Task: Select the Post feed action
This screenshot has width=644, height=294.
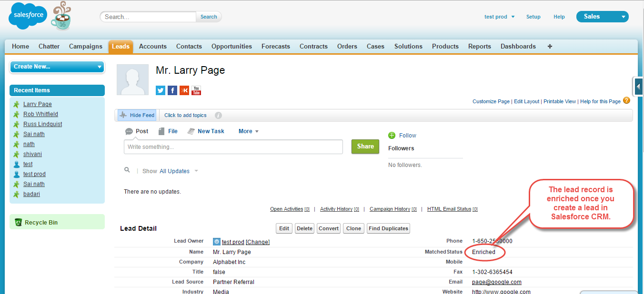Action: tap(137, 131)
